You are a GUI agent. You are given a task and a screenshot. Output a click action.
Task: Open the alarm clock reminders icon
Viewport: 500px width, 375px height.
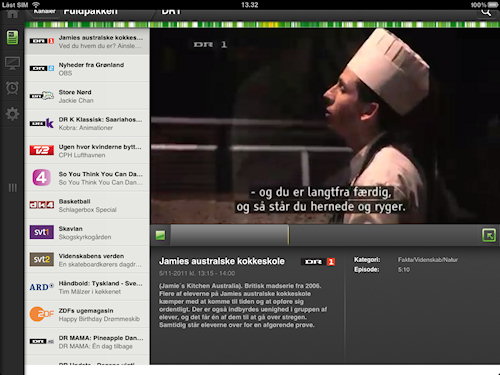12,88
